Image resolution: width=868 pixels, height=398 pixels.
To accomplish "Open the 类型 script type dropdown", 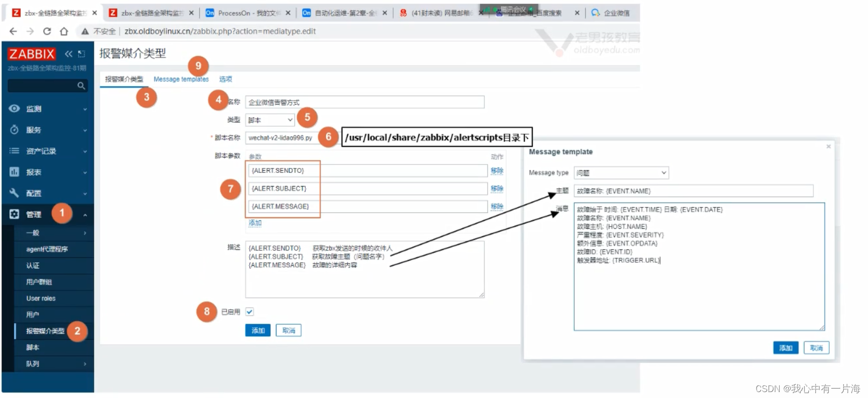I will coord(270,120).
